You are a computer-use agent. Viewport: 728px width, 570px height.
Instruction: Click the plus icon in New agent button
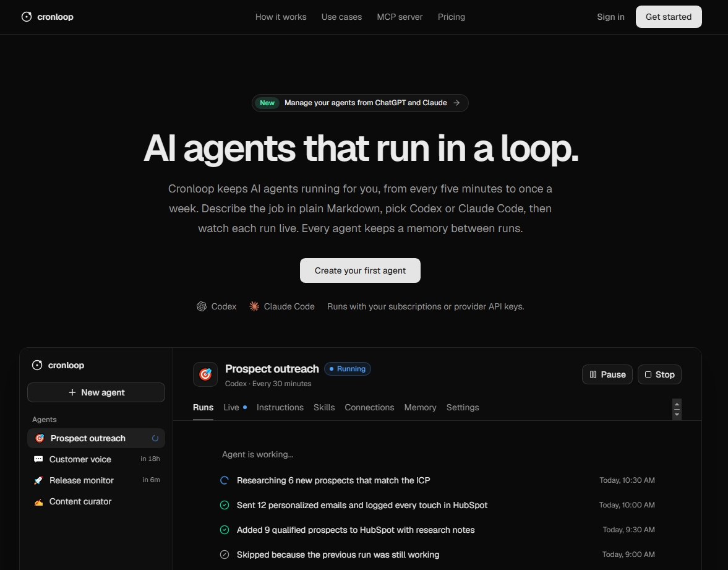(72, 392)
